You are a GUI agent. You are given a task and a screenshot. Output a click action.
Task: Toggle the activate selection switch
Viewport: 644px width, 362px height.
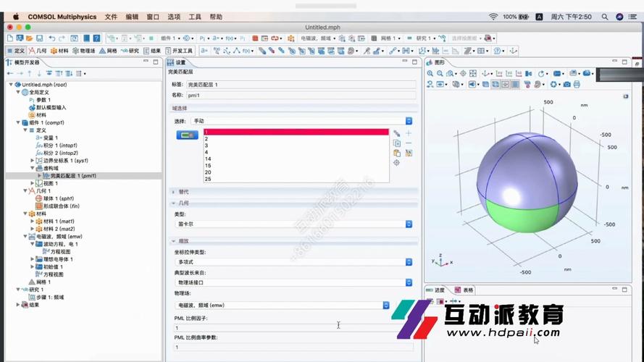coord(188,135)
